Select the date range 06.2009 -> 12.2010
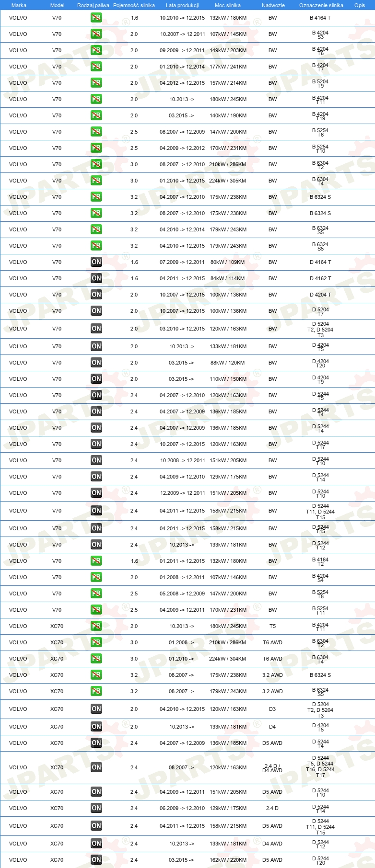 coord(182,808)
